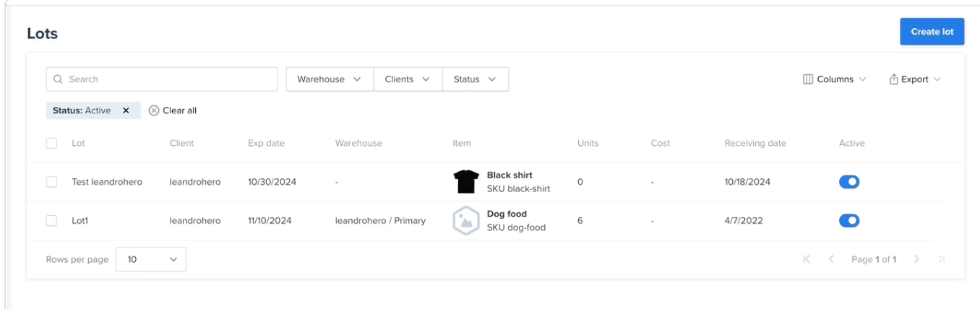Viewport: 980px width, 309px height.
Task: Check the Test leandrohero lot row
Action: tap(51, 182)
